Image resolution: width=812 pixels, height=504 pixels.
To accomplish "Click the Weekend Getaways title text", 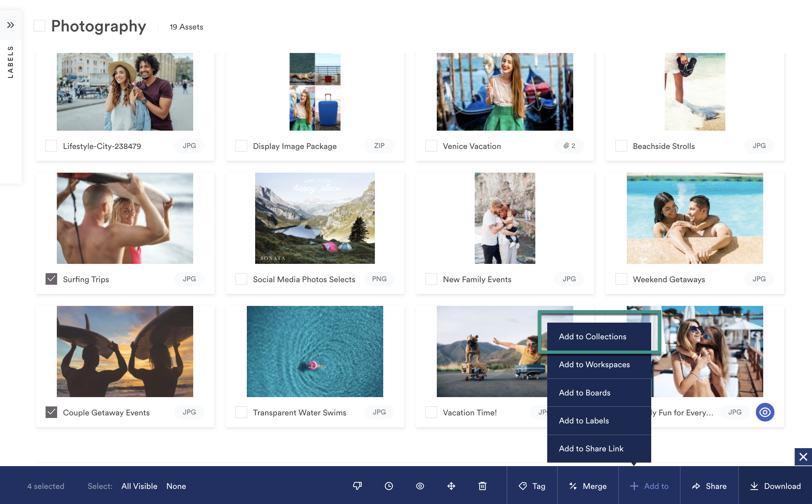I will 669,279.
